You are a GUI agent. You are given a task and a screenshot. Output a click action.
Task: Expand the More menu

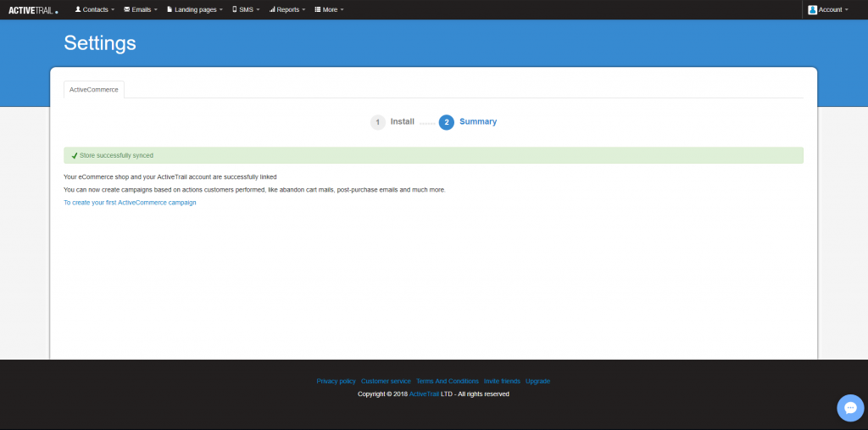coord(330,9)
